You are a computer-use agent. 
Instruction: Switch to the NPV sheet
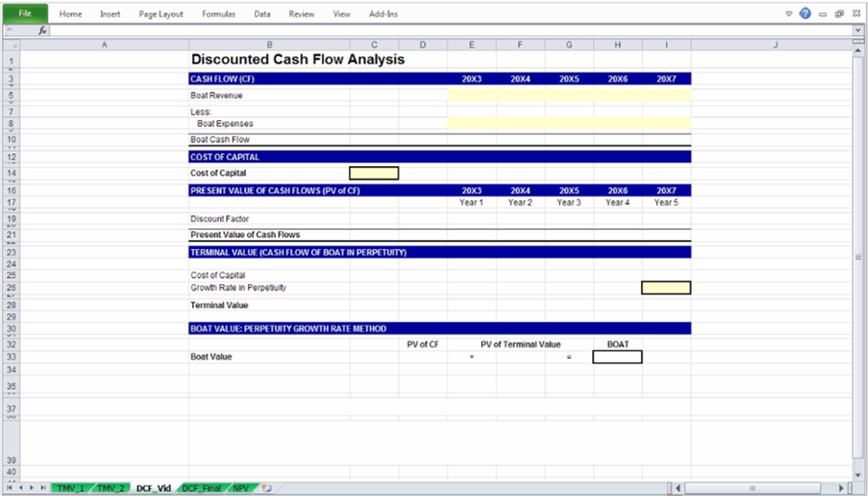tap(241, 488)
